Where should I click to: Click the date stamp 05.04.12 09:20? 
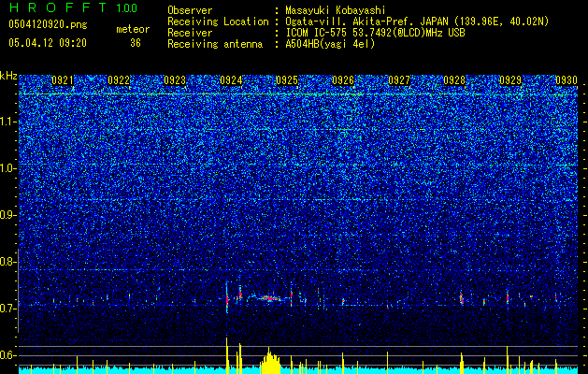click(x=48, y=43)
